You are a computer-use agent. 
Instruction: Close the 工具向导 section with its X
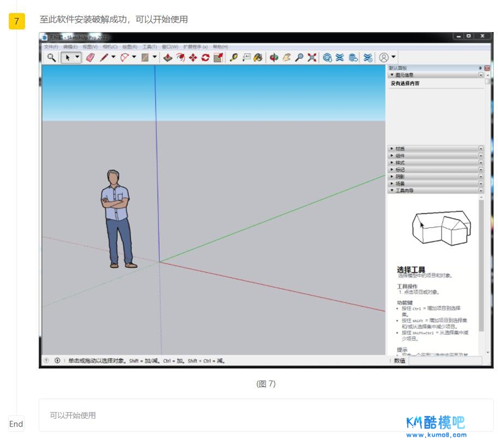(480, 190)
